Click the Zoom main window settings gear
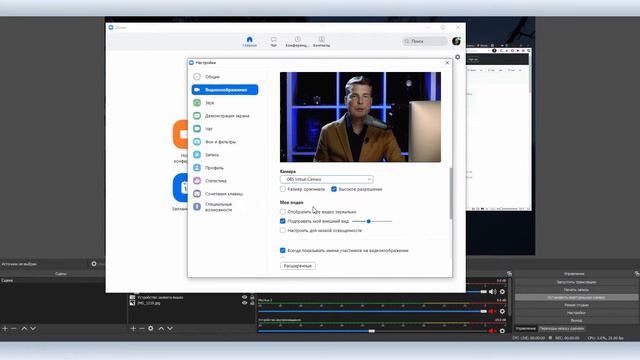 458,57
